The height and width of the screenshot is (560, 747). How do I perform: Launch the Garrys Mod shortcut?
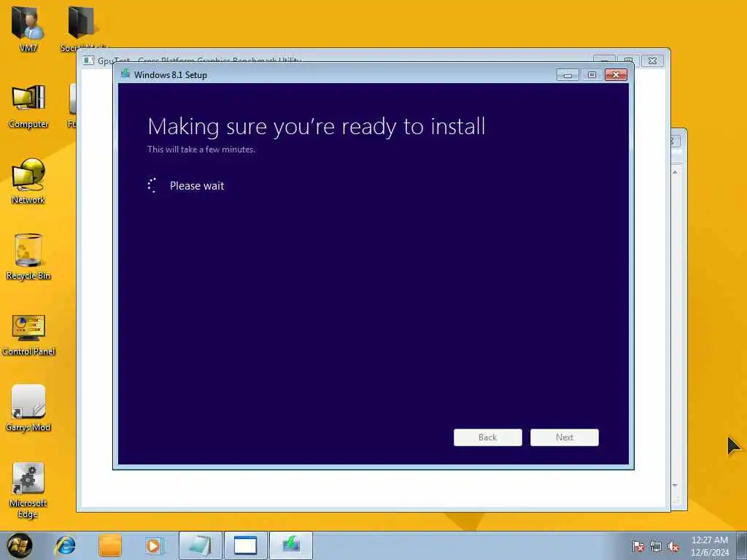pos(28,408)
